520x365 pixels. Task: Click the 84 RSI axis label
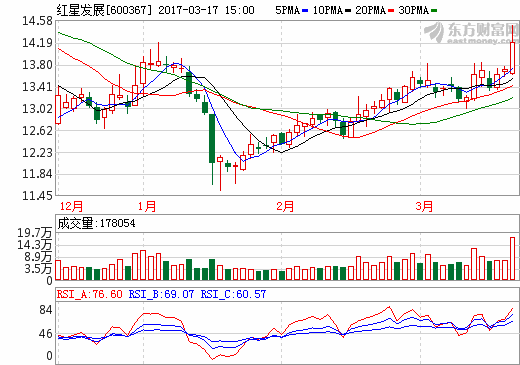(46, 310)
